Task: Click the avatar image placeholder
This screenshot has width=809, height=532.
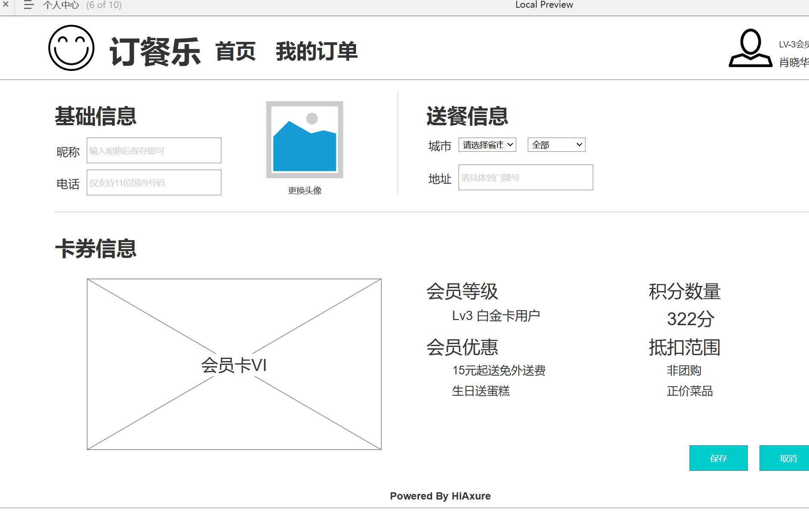Action: click(305, 139)
